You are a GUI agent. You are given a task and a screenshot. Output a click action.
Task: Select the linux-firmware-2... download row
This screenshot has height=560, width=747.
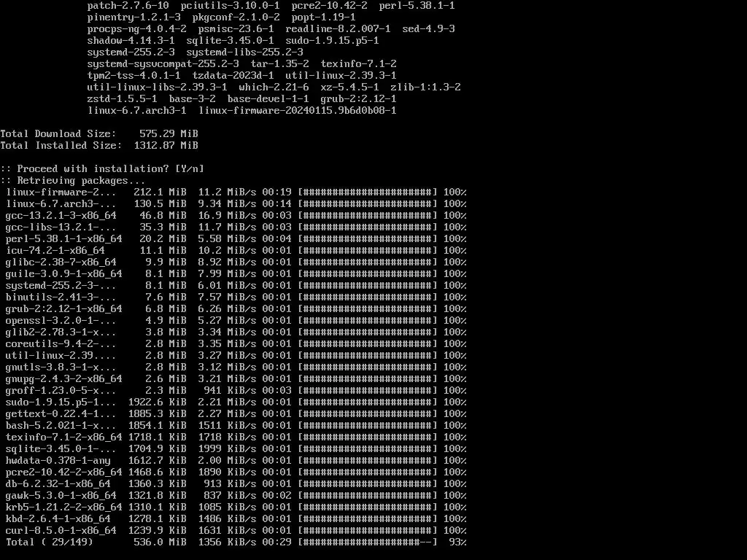[236, 192]
